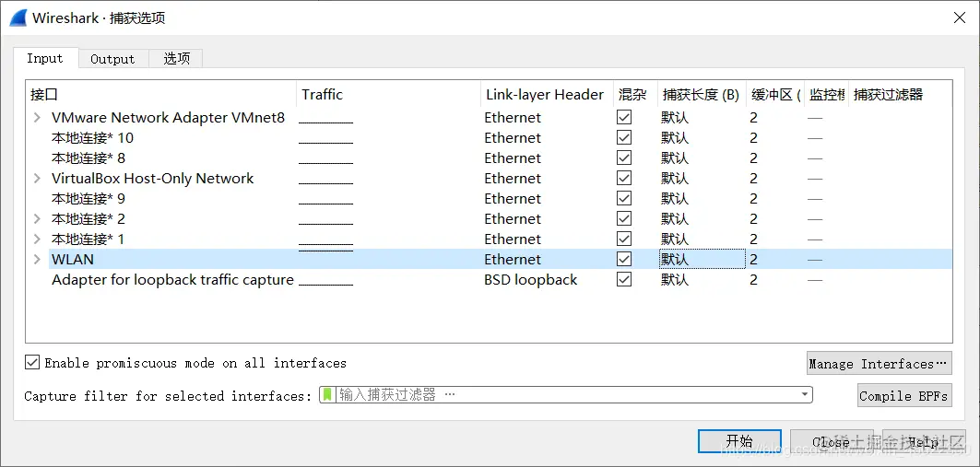Toggle promiscuous checkbox for WLAN row
The image size is (980, 467).
[624, 259]
